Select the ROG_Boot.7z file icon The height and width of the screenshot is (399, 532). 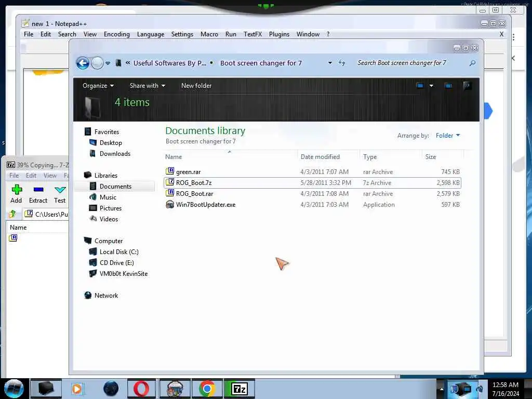[x=170, y=182]
